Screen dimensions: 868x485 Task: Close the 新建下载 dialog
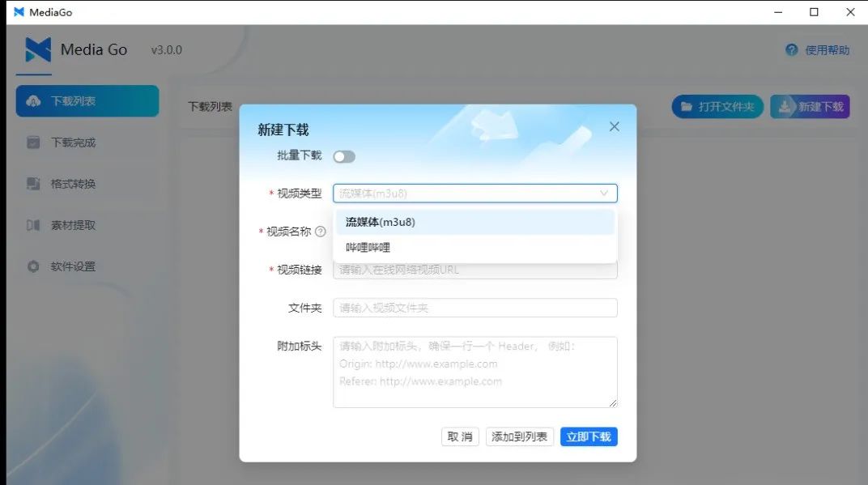click(x=615, y=127)
